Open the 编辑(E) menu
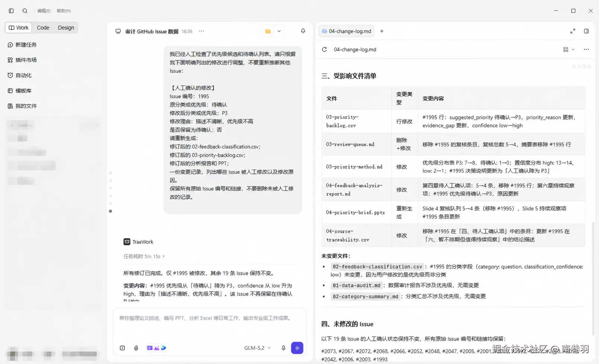This screenshot has width=599, height=364. point(44,11)
